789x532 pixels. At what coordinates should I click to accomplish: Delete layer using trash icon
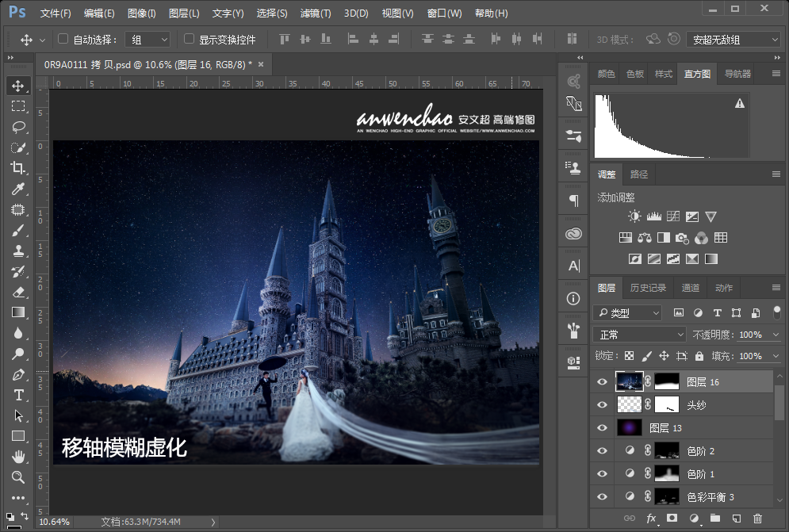[x=757, y=518]
